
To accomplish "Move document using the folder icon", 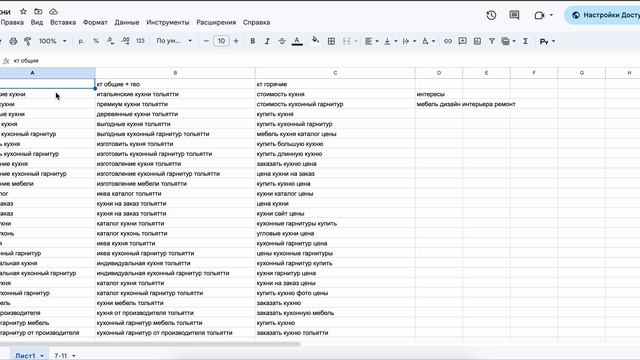I will point(38,11).
